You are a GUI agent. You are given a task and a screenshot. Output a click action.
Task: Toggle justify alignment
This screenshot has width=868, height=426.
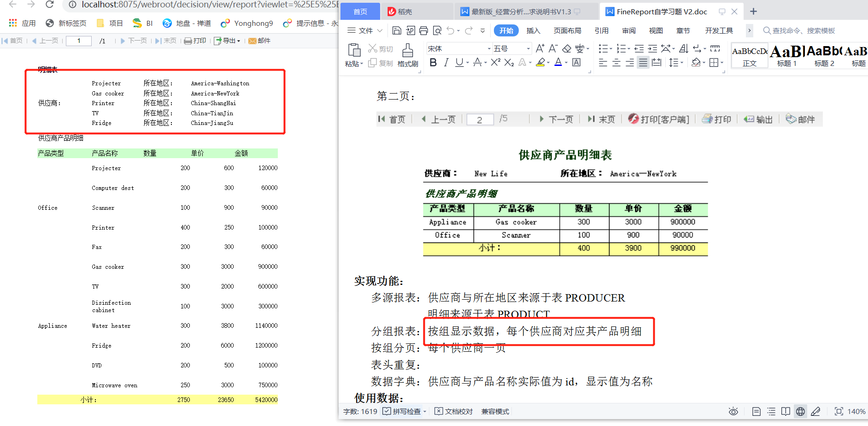643,62
